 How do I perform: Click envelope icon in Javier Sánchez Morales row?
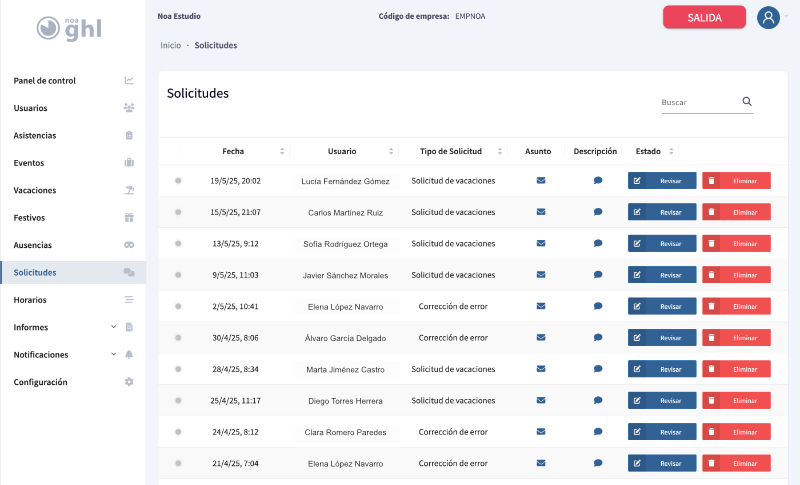tap(541, 275)
